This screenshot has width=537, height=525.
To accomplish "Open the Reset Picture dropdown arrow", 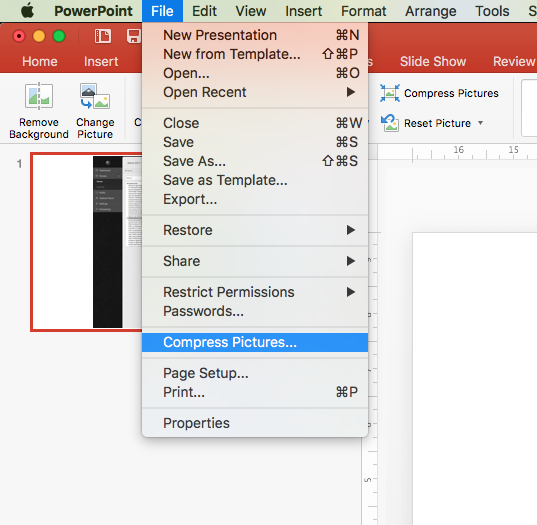I will (480, 123).
